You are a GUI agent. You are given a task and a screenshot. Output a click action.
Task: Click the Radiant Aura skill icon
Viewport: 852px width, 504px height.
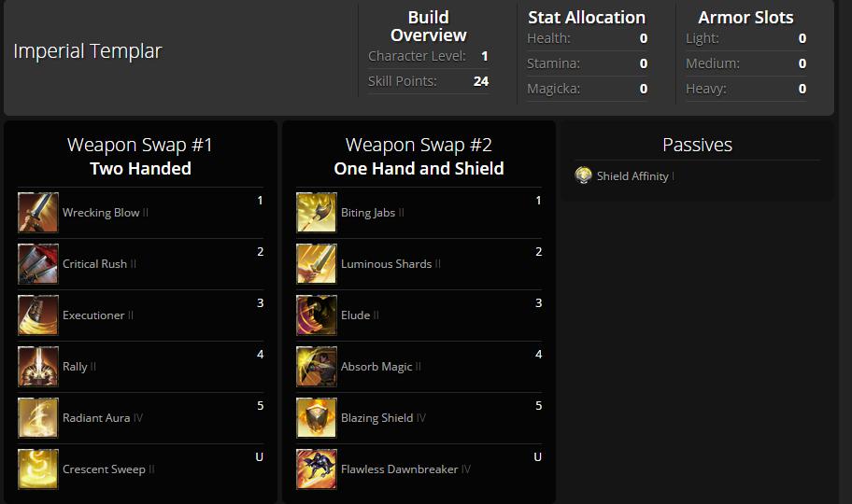38,417
